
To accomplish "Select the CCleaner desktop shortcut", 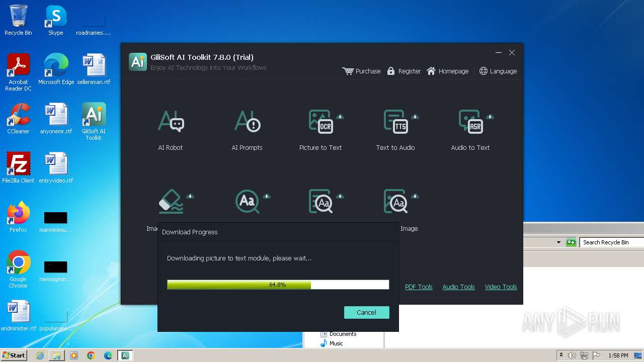I will tap(18, 119).
